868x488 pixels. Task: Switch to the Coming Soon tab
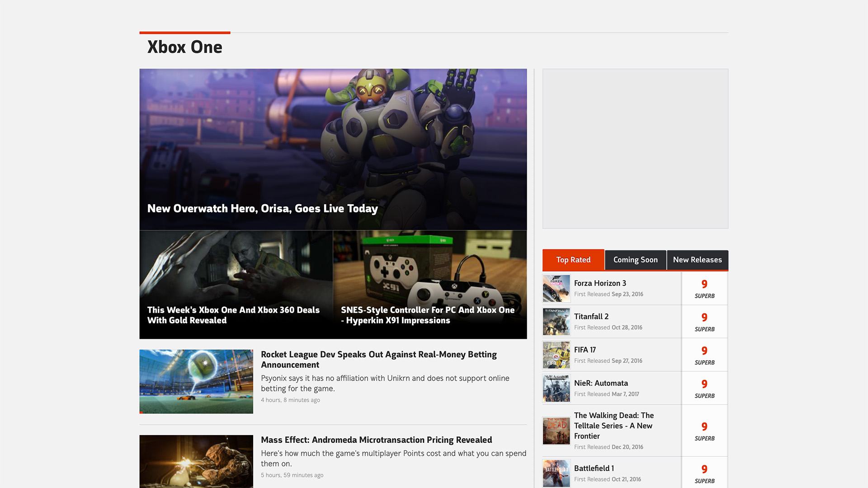coord(635,260)
